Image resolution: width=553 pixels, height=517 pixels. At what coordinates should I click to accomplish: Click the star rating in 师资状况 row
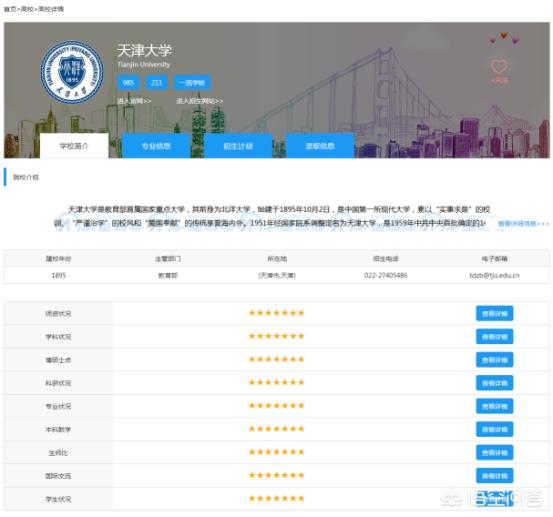pyautogui.click(x=276, y=313)
